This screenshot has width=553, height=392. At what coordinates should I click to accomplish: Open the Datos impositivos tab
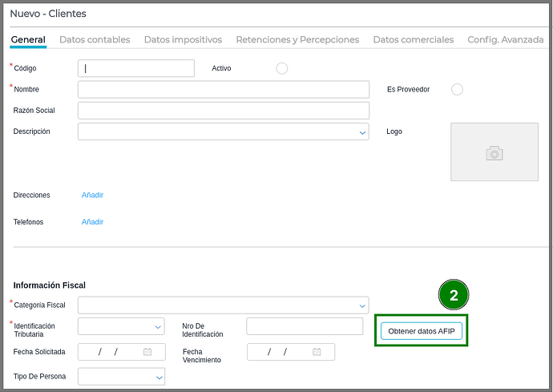183,39
